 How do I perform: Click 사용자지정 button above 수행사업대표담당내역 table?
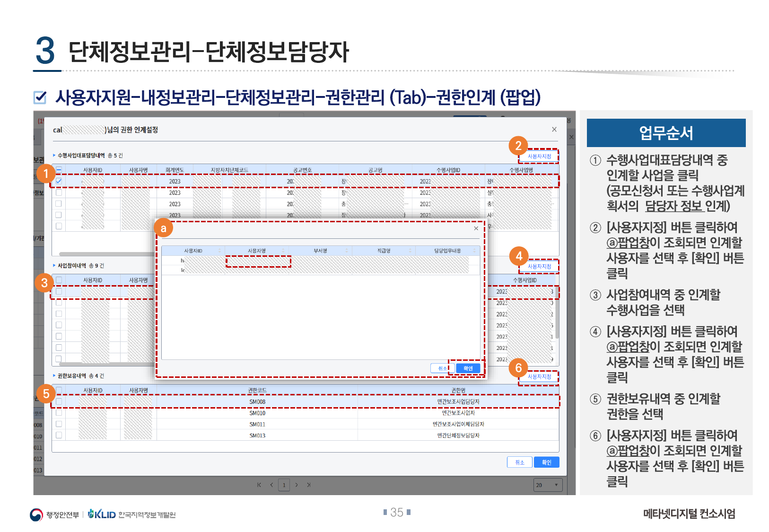(x=539, y=156)
